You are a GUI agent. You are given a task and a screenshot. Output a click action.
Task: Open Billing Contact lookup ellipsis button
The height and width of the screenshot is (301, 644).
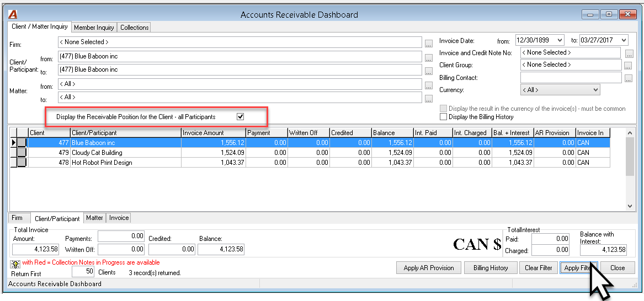click(628, 79)
